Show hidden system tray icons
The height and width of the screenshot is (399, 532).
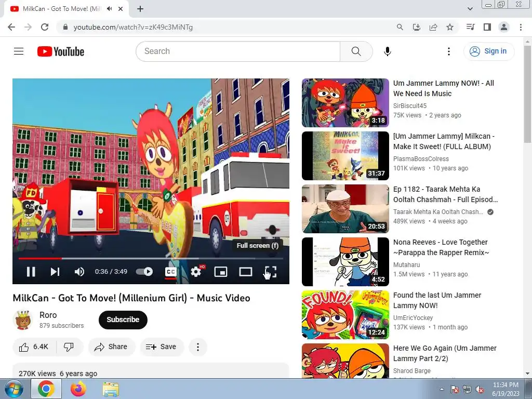click(x=442, y=389)
